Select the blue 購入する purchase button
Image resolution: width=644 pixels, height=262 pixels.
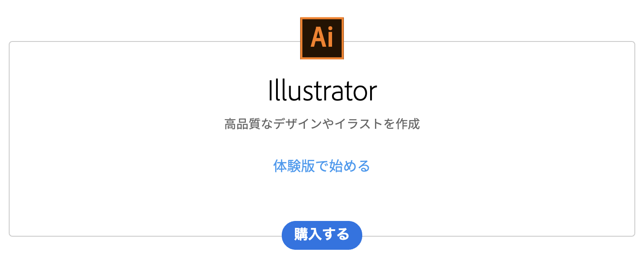coord(322,235)
